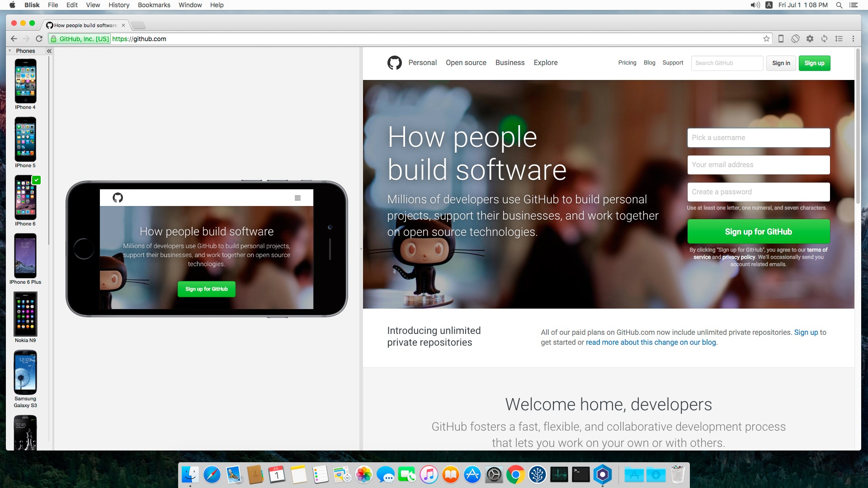Click the scroll sync list icon

(x=839, y=39)
